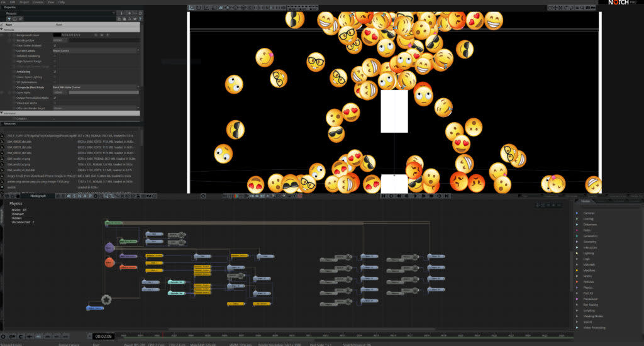This screenshot has height=346, width=644.
Task: Open the Offscreen Render Target dropdown
Action: [96, 108]
